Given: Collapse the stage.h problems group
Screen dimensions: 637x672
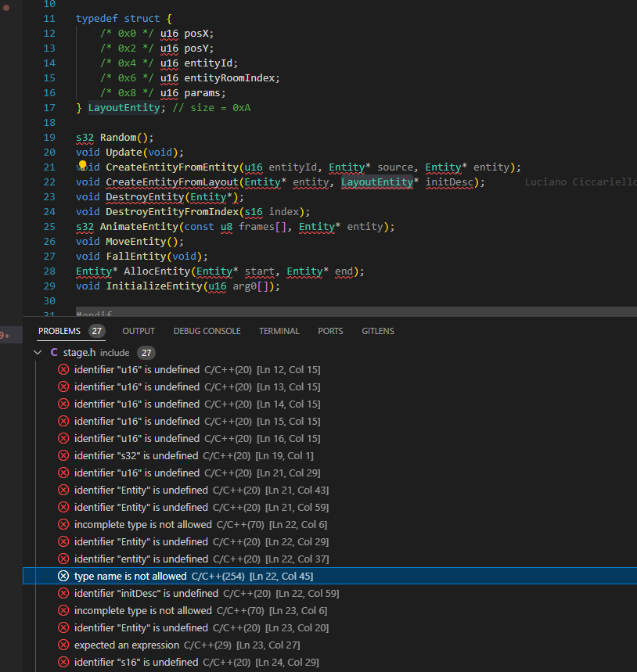Looking at the screenshot, I should (38, 353).
